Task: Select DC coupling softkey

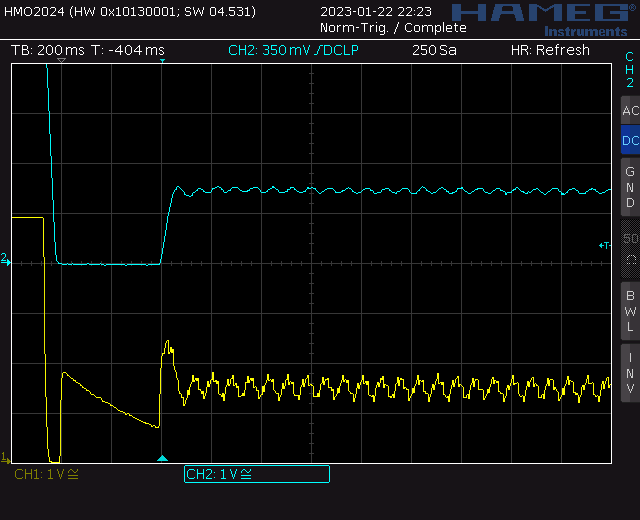Action: [629, 141]
